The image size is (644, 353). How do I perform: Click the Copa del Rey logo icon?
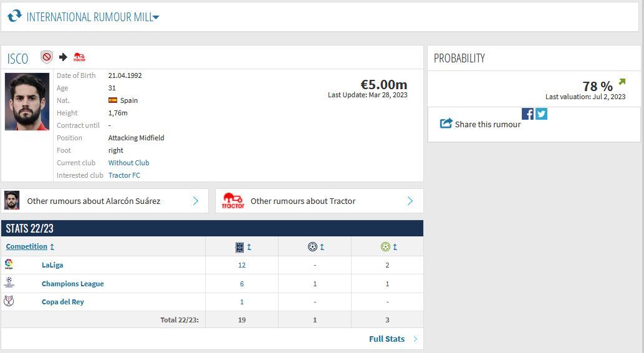click(x=9, y=301)
